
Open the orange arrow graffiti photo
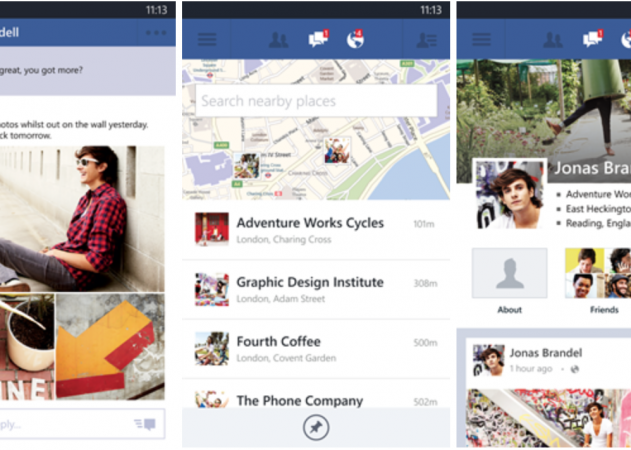click(x=110, y=347)
